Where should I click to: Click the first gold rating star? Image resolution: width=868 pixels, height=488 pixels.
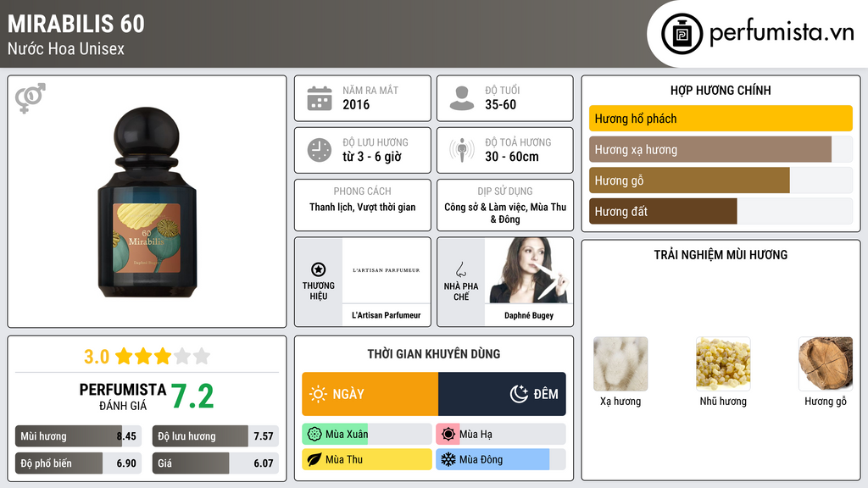click(124, 356)
